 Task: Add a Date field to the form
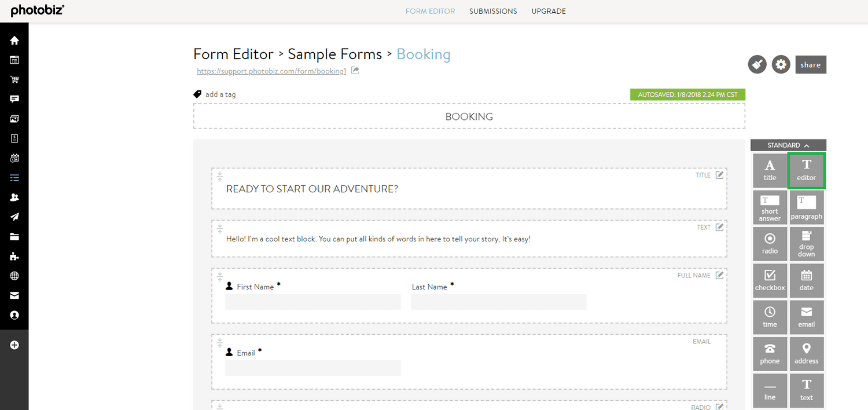pyautogui.click(x=806, y=280)
